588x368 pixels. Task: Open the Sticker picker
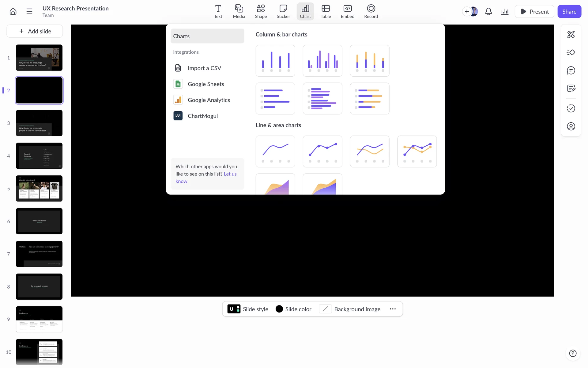(x=283, y=11)
